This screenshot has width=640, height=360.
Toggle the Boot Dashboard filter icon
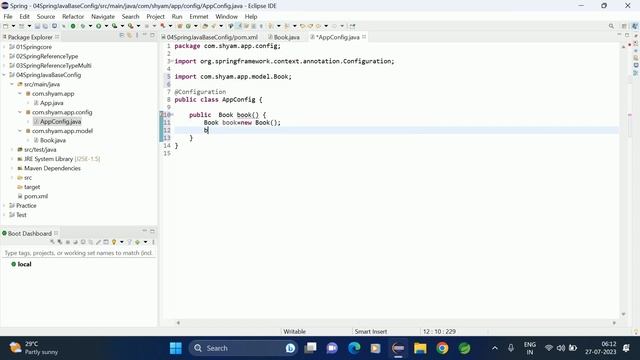coord(129,242)
